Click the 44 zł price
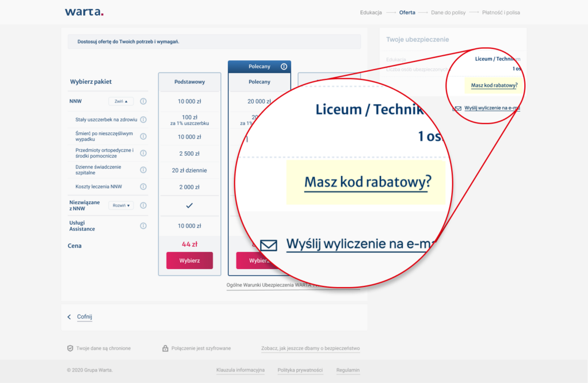 (189, 244)
